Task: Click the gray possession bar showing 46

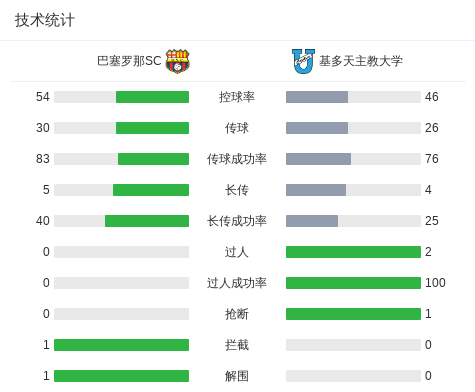Action: (x=317, y=97)
